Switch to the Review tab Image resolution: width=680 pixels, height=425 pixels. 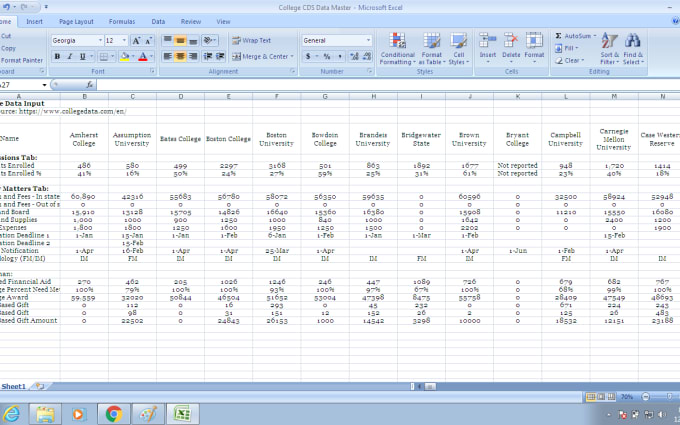coord(191,21)
